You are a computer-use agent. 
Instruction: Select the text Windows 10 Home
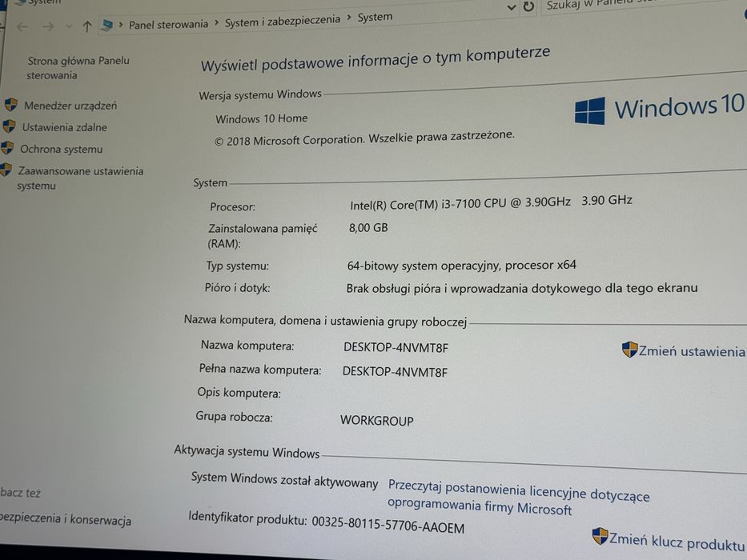tap(262, 118)
